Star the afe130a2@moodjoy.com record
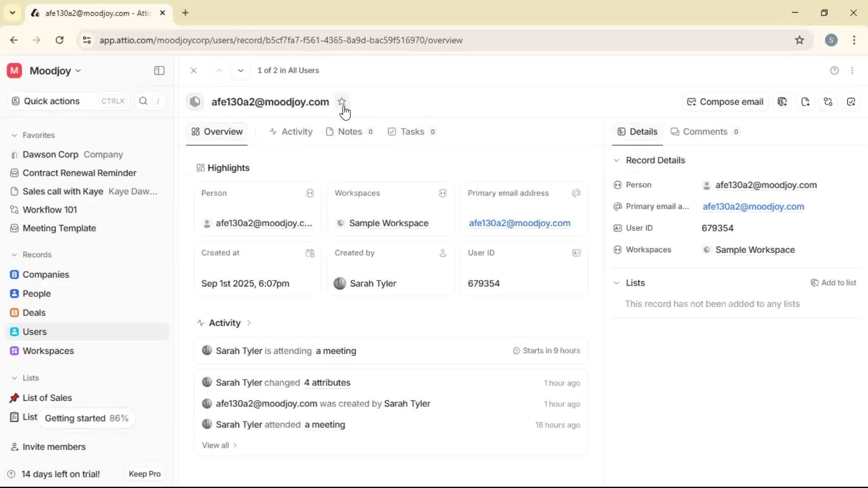Image resolution: width=868 pixels, height=488 pixels. tap(342, 101)
